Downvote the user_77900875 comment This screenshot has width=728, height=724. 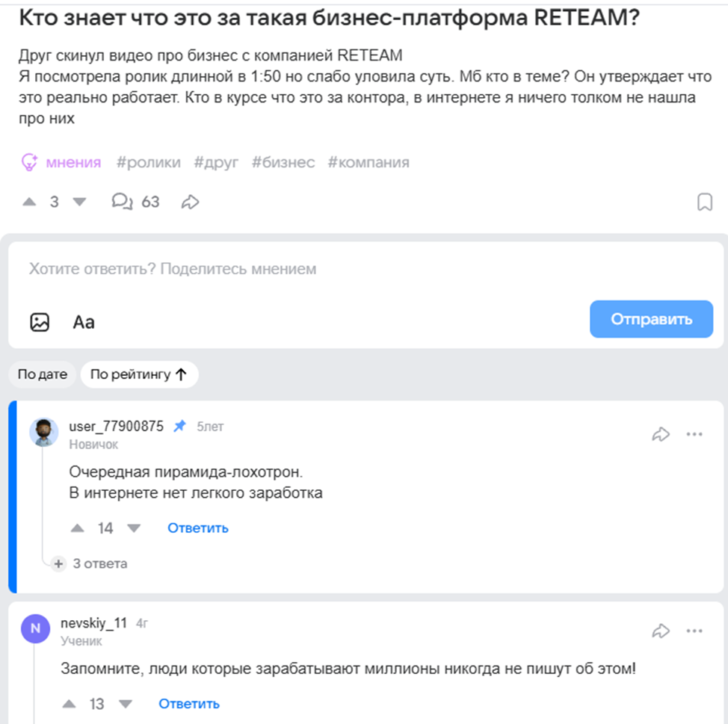[x=134, y=528]
